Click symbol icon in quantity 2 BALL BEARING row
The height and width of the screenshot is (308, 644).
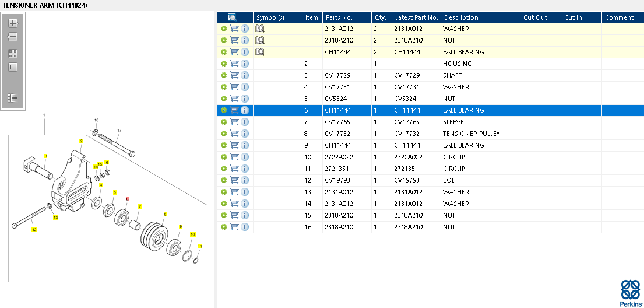tap(259, 52)
